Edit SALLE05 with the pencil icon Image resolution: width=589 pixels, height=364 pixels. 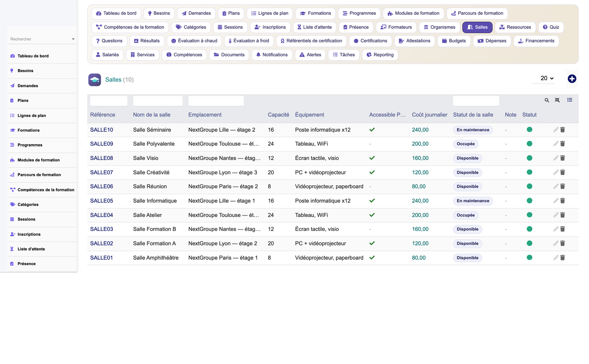point(556,201)
